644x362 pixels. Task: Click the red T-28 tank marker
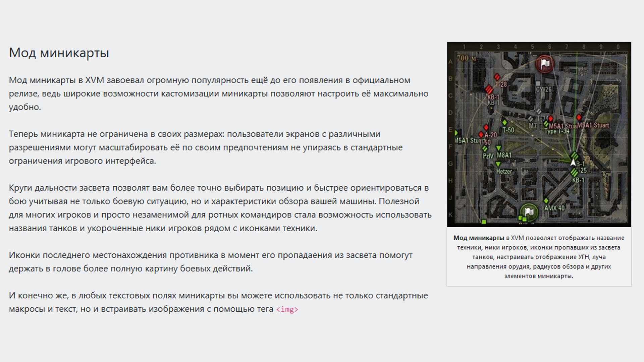click(497, 77)
